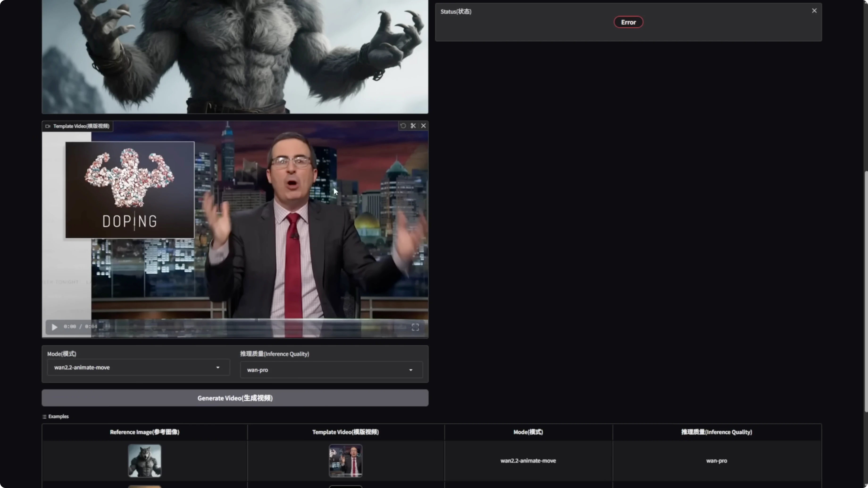The width and height of the screenshot is (868, 488).
Task: Select the Reference Image(参考图像) column header
Action: pyautogui.click(x=144, y=432)
